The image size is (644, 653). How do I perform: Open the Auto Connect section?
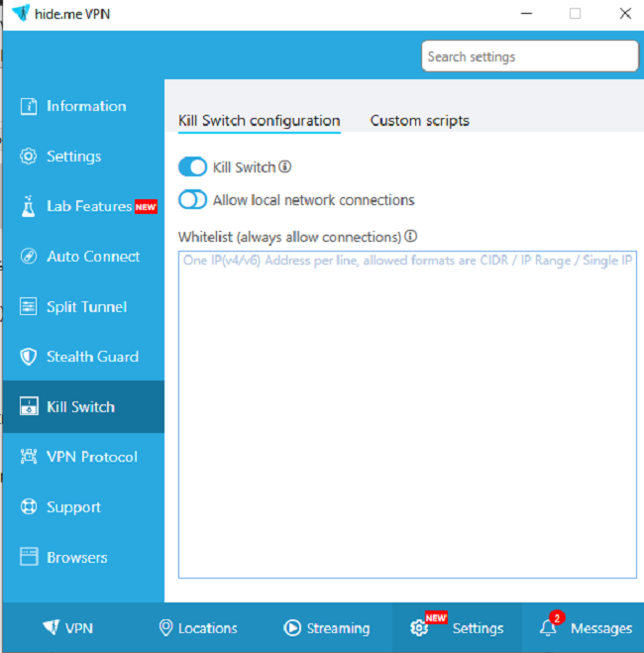pos(83,256)
